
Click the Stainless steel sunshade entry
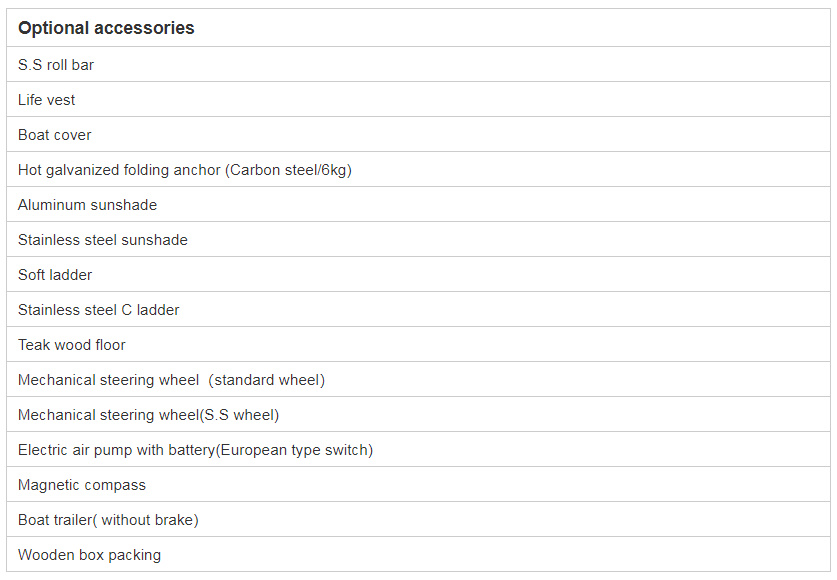click(x=103, y=240)
